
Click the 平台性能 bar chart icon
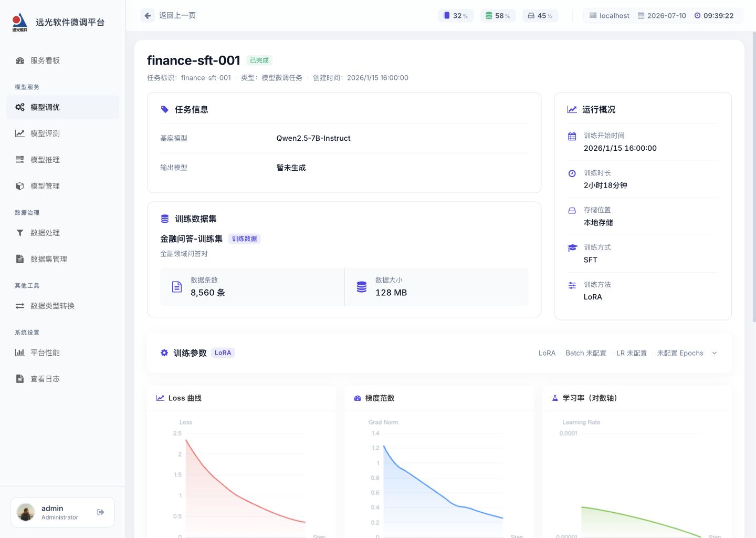coord(20,353)
